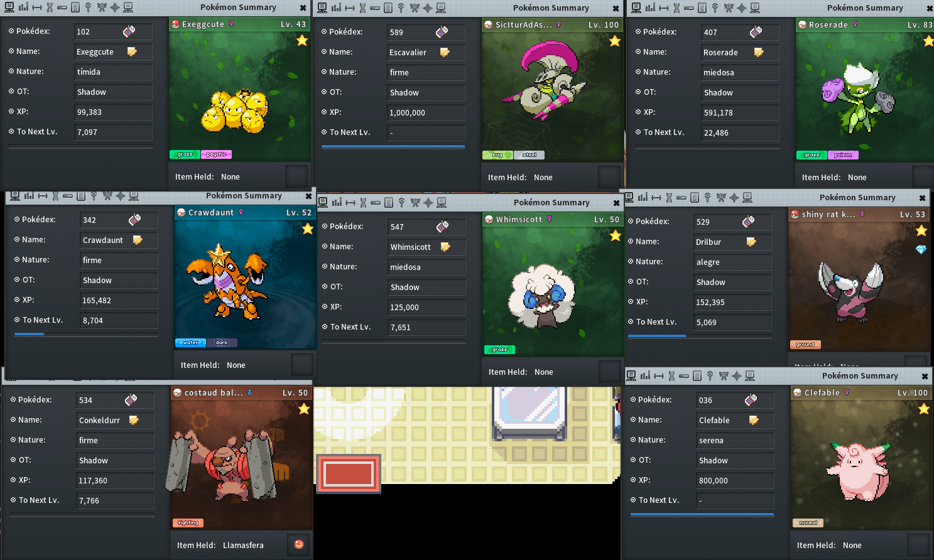Click the Pokédex device icon beside 036
The height and width of the screenshot is (560, 934).
(x=751, y=400)
